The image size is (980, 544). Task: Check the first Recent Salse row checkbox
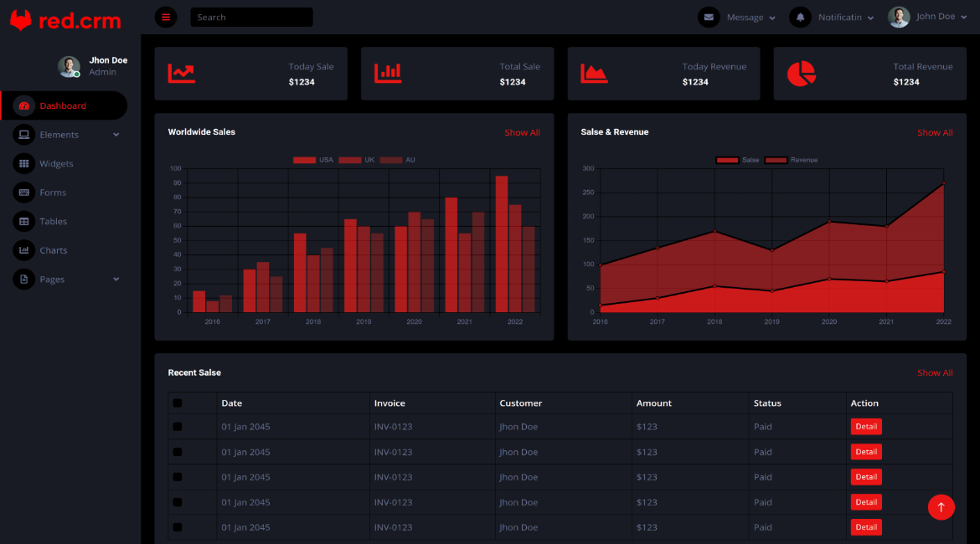click(178, 427)
